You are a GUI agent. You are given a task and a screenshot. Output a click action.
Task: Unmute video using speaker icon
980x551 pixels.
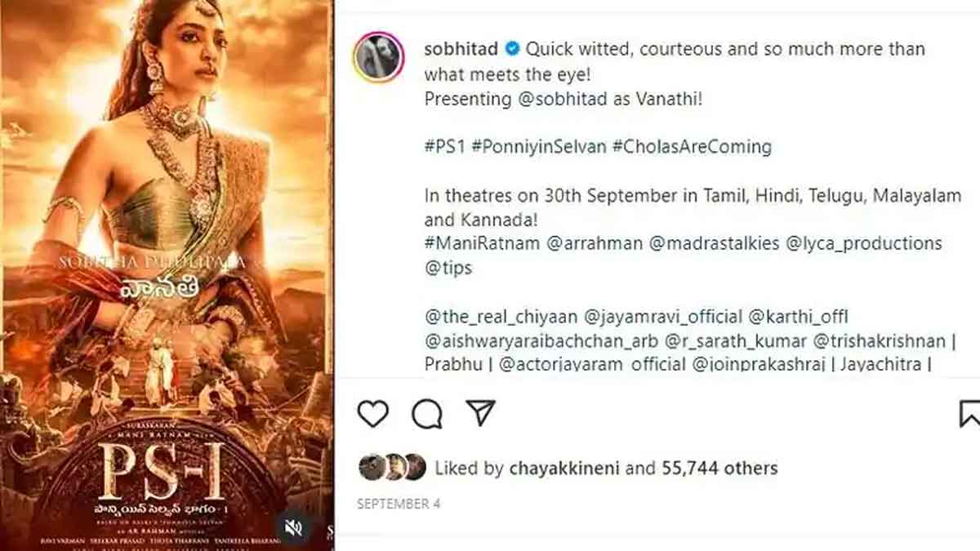coord(293,527)
